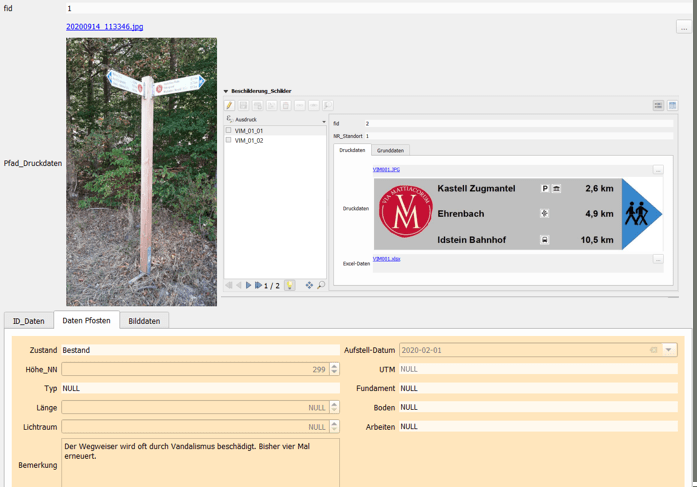The image size is (697, 487).
Task: Go to previous feature in list
Action: click(239, 285)
